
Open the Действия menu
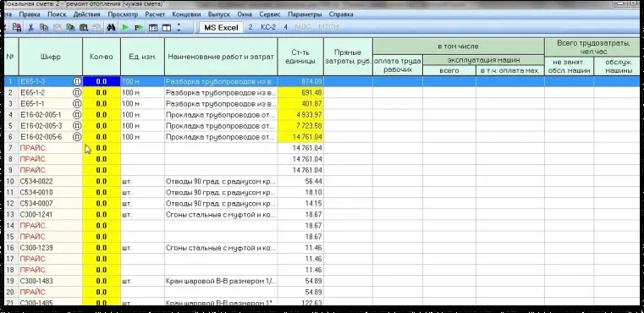(86, 14)
